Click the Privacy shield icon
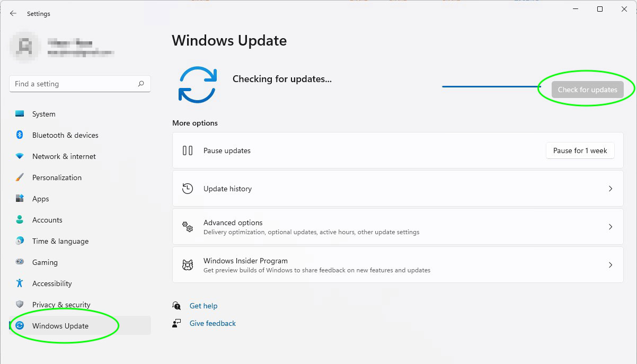The image size is (637, 364). pos(20,305)
